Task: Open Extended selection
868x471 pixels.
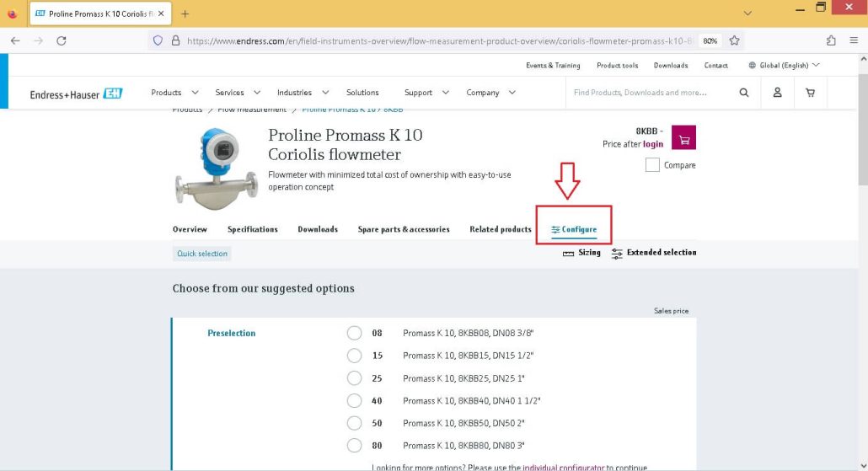Action: click(x=654, y=253)
